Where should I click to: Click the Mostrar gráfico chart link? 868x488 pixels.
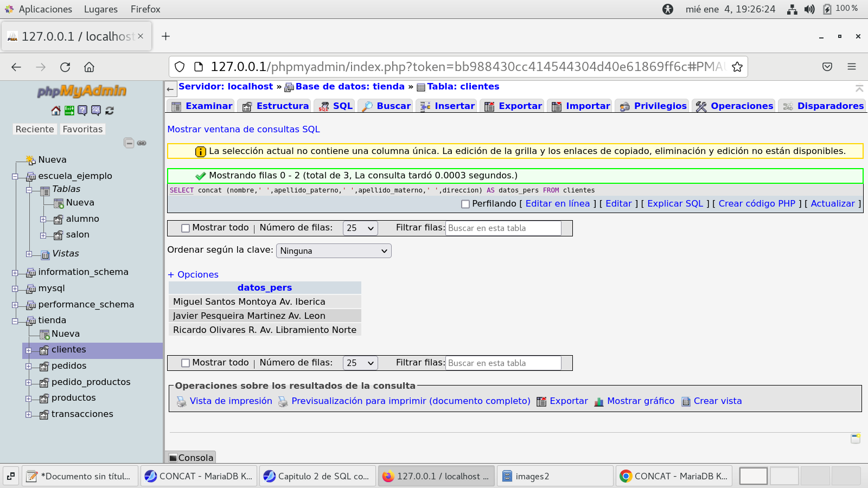(x=640, y=401)
